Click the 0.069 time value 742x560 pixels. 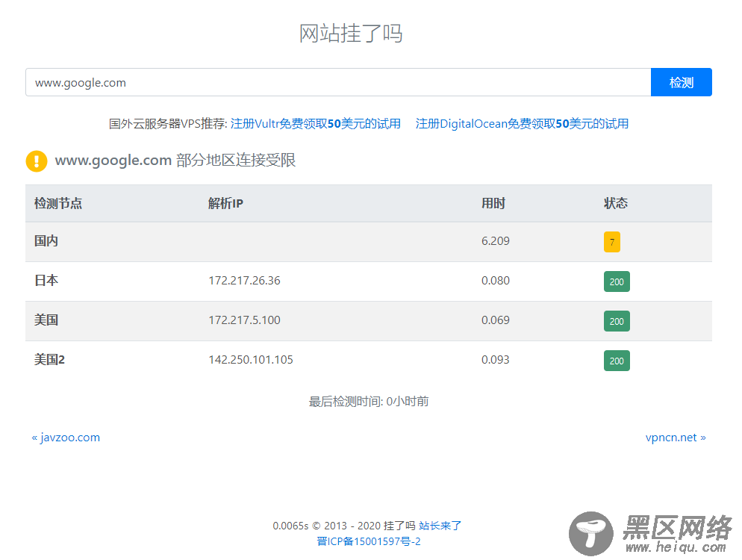496,320
